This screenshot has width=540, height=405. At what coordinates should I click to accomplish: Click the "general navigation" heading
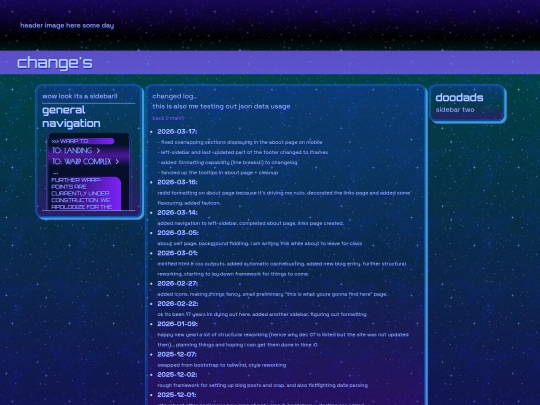(71, 117)
